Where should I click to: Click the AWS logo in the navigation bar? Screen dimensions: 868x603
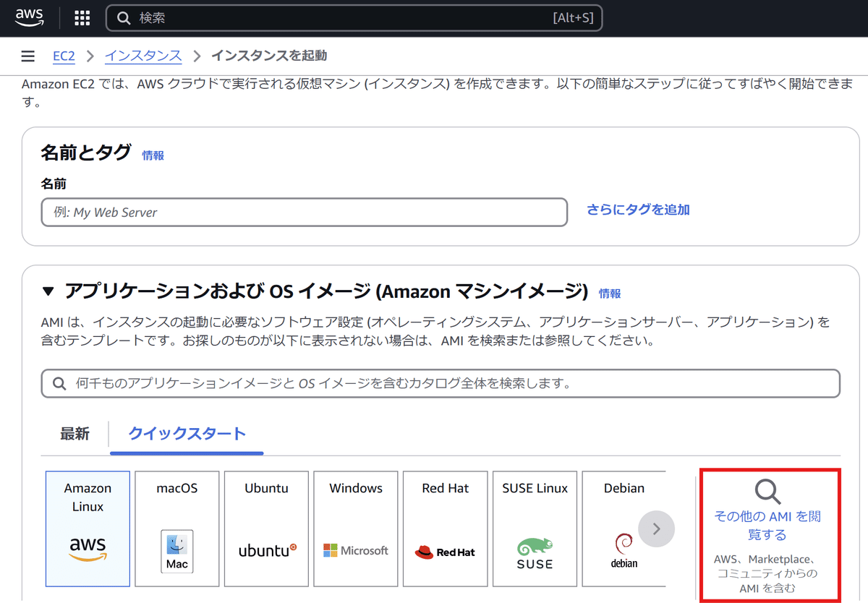coord(29,17)
